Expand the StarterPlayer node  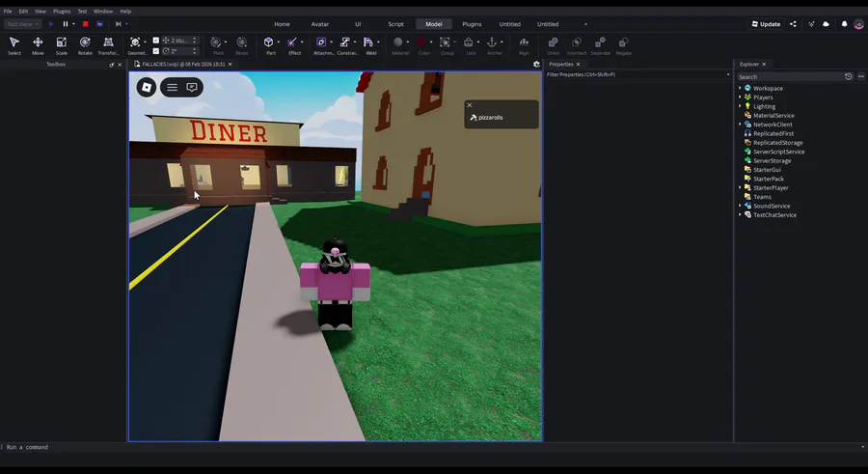[x=740, y=187]
